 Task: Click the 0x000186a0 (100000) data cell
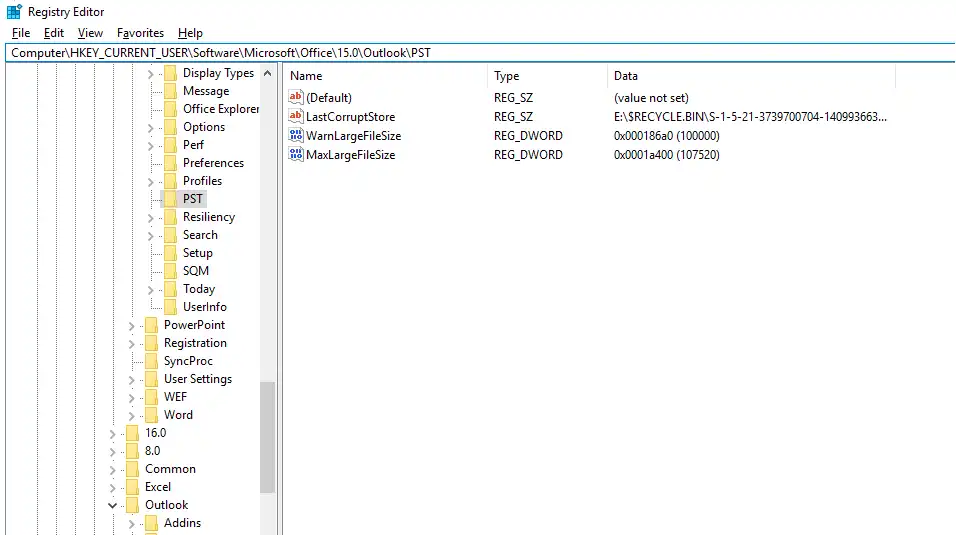click(666, 135)
